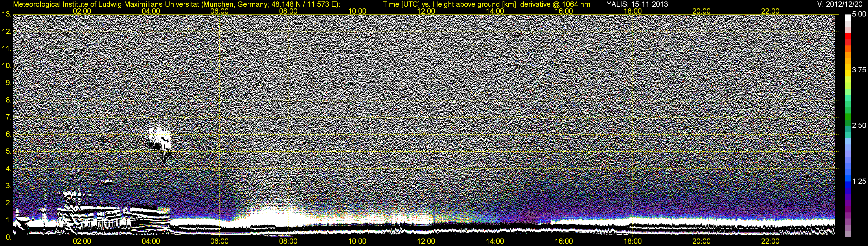Click the '02:00' label on the bottom time axis
The width and height of the screenshot is (868, 246).
82,242
